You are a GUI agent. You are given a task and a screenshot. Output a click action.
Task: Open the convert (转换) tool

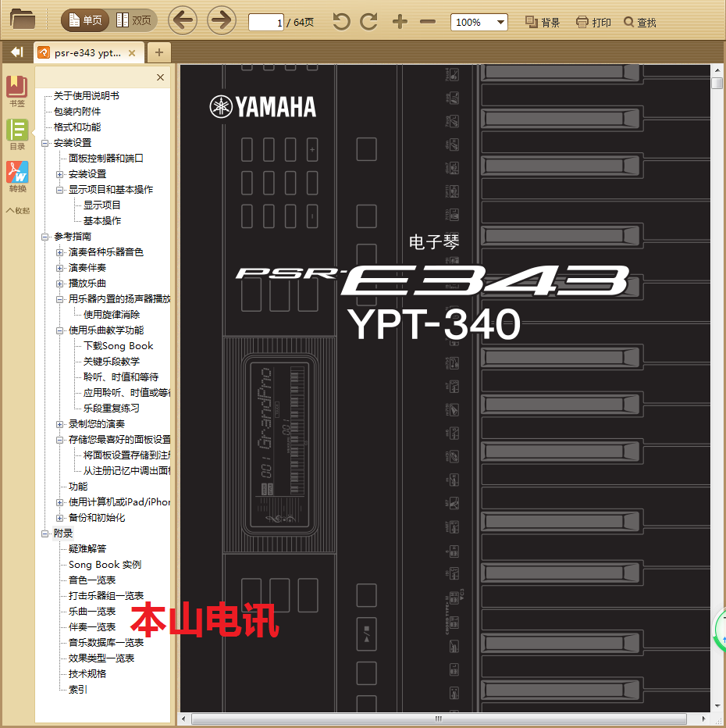18,177
